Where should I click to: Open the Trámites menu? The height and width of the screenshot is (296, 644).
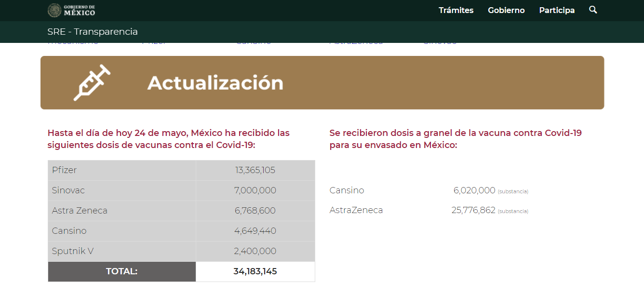(456, 10)
